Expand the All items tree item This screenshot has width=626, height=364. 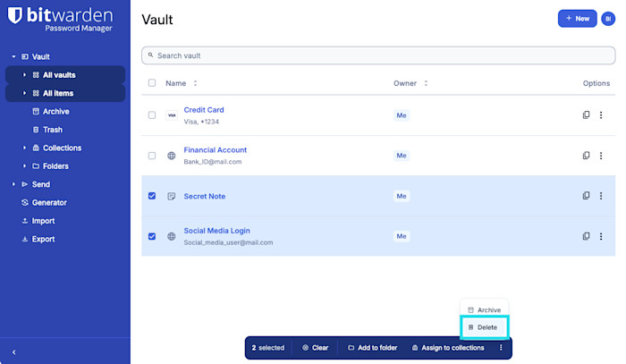coord(24,93)
